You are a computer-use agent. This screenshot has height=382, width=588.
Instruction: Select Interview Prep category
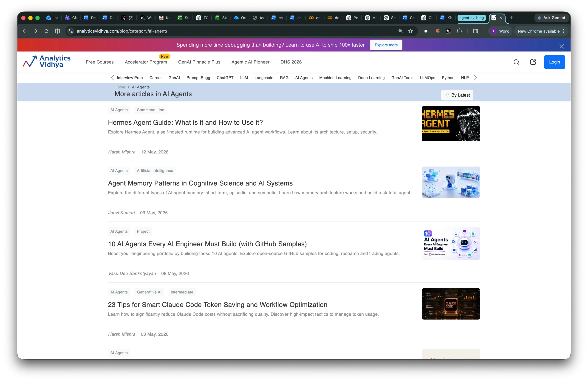pos(130,78)
